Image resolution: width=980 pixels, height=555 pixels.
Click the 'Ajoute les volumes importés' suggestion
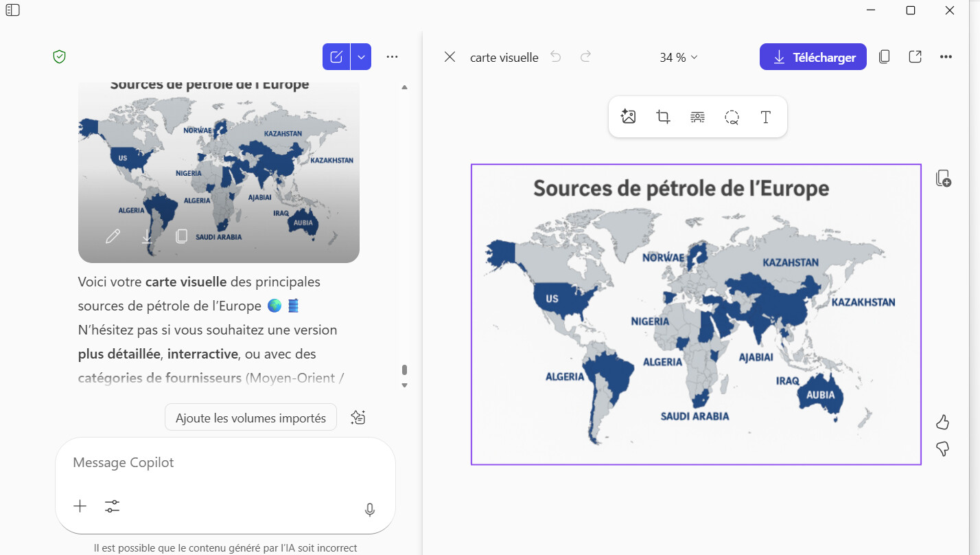[250, 418]
